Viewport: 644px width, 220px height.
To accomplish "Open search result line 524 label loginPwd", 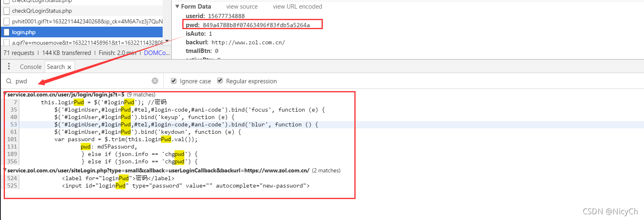I will point(118,178).
